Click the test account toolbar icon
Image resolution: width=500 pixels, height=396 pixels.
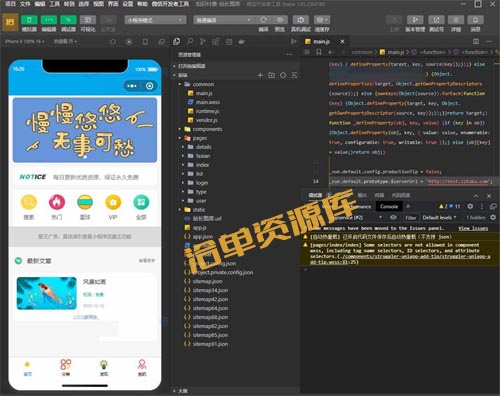[436, 20]
